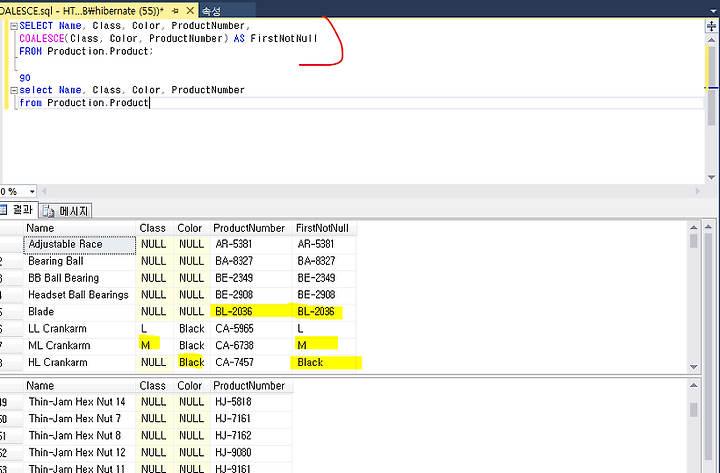Screen dimensions: 720x473
Task: Open the active documents dropdown arrow
Action: 713,11
